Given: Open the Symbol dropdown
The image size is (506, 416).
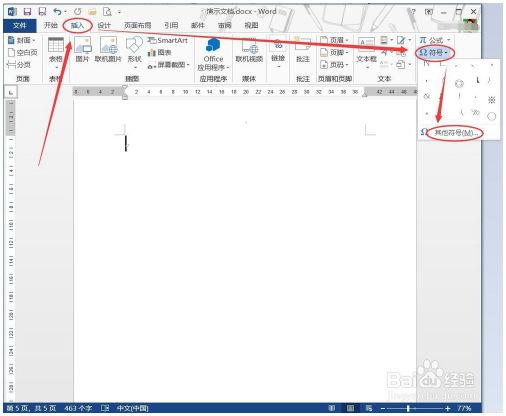Looking at the screenshot, I should (x=435, y=52).
